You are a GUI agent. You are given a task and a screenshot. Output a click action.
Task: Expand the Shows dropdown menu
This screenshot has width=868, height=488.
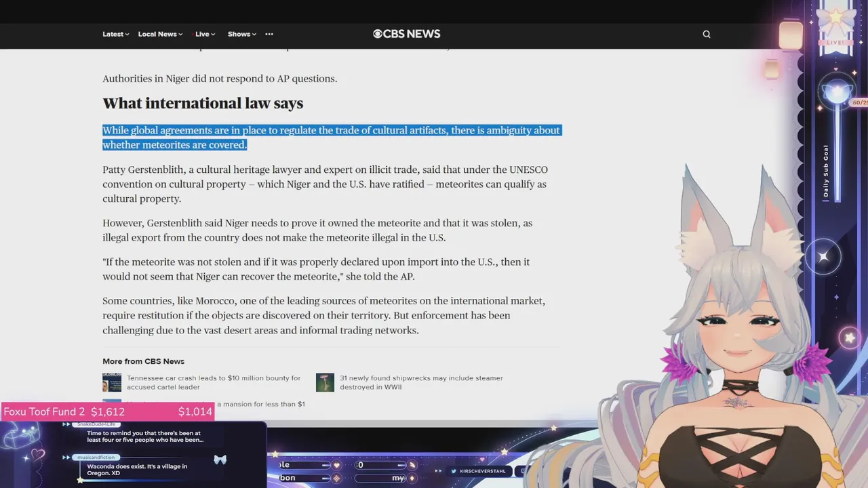242,34
